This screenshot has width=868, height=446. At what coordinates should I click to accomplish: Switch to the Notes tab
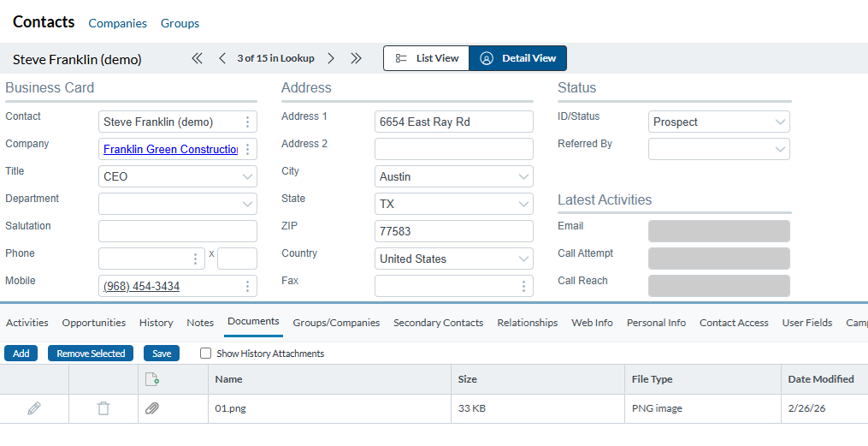pyautogui.click(x=200, y=323)
